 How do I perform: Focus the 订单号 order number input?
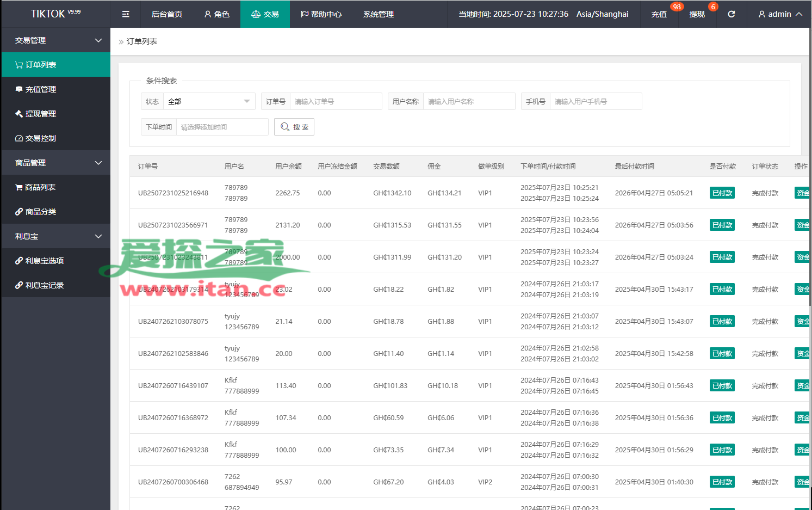point(336,101)
